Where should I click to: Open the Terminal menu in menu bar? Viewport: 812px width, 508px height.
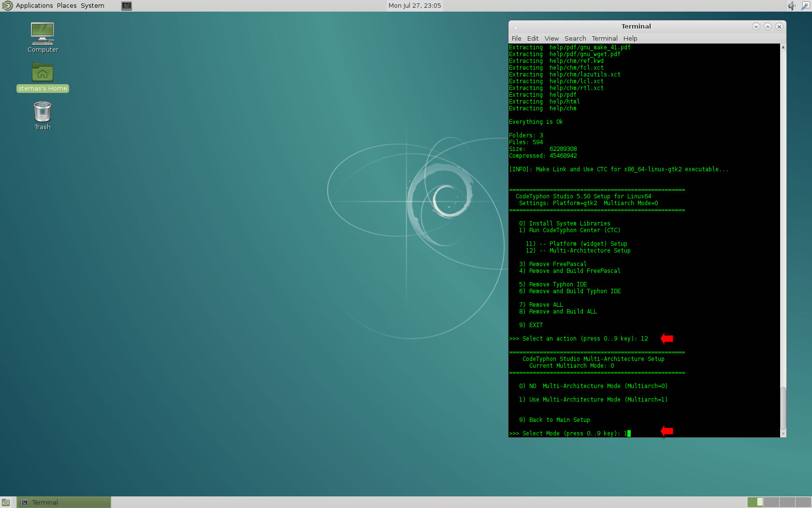click(605, 38)
